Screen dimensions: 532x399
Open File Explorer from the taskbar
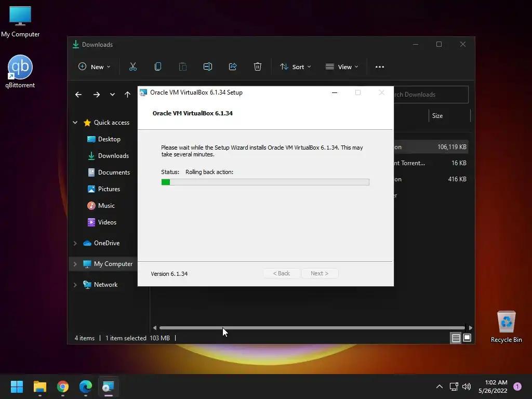tap(39, 387)
